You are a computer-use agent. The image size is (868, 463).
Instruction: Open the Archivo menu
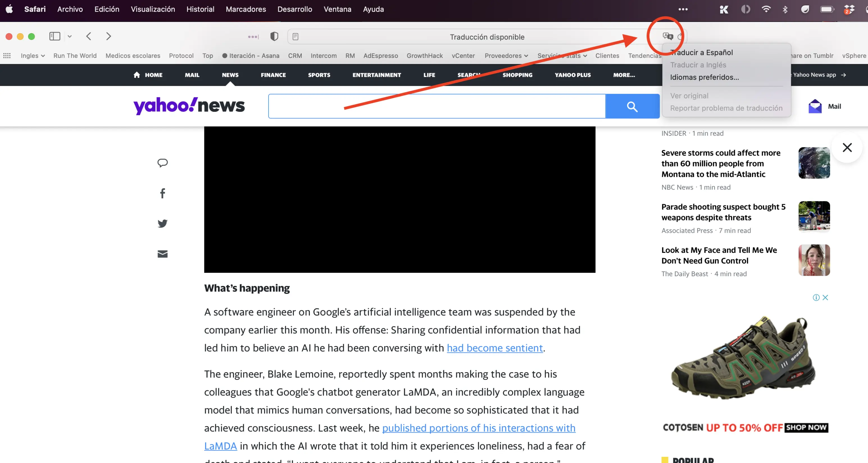point(70,9)
